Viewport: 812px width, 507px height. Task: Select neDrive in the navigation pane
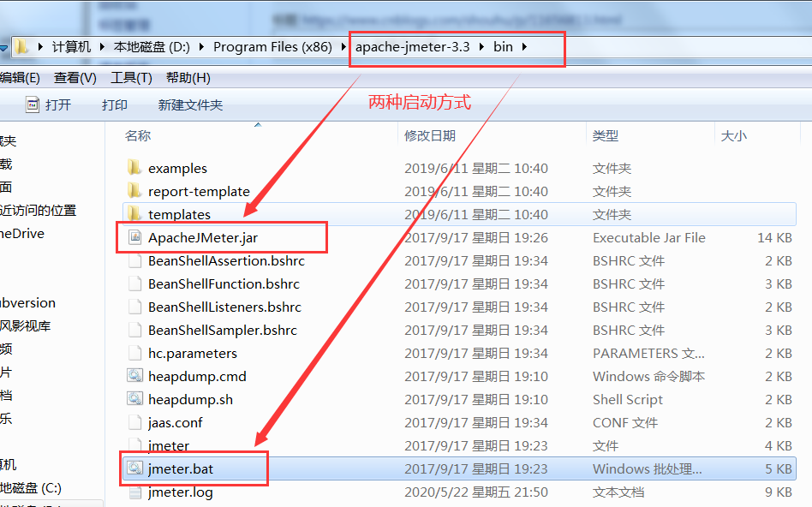pos(22,234)
